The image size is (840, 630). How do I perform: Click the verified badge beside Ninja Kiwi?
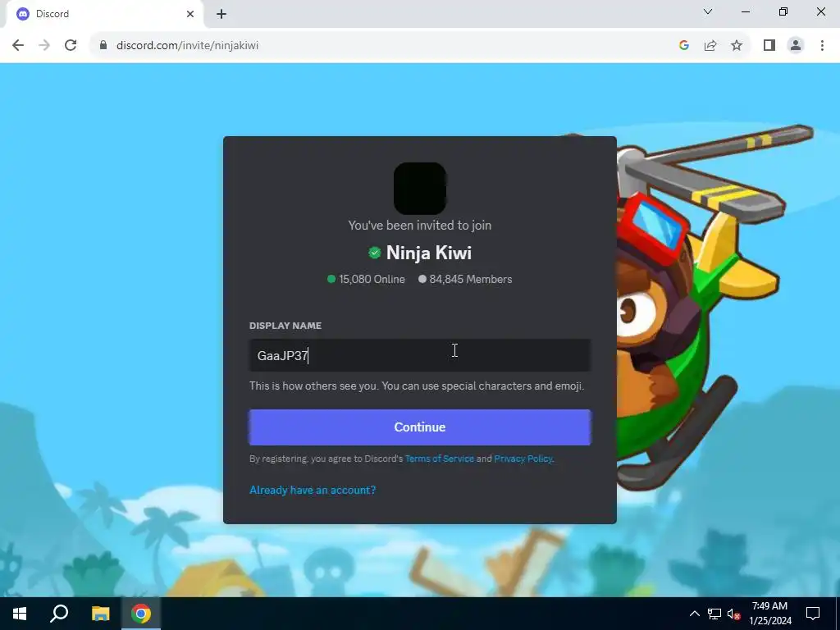(374, 253)
